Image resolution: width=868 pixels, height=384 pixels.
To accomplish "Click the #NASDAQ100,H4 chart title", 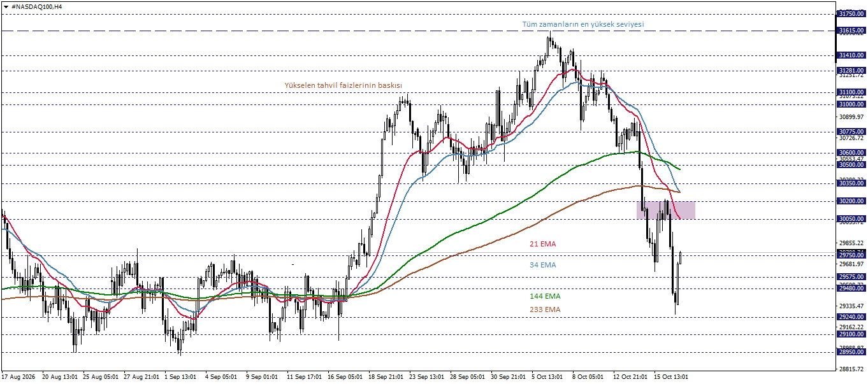I will click(37, 6).
